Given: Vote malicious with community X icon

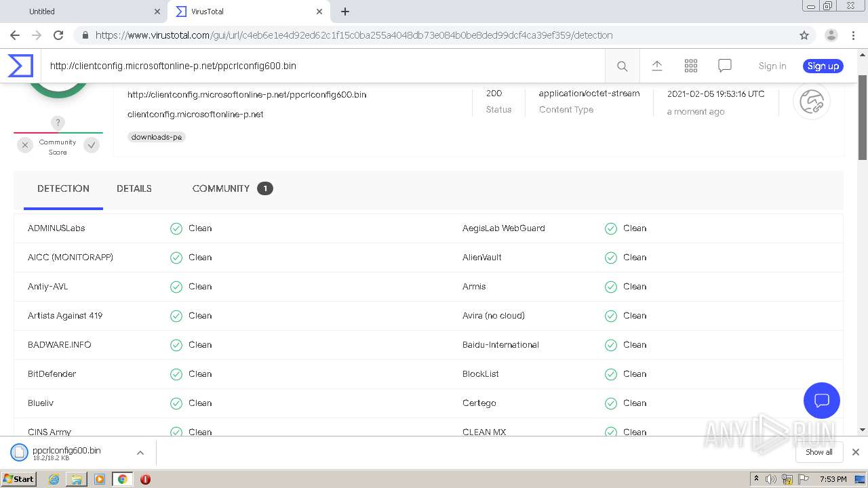Looking at the screenshot, I should (x=25, y=145).
